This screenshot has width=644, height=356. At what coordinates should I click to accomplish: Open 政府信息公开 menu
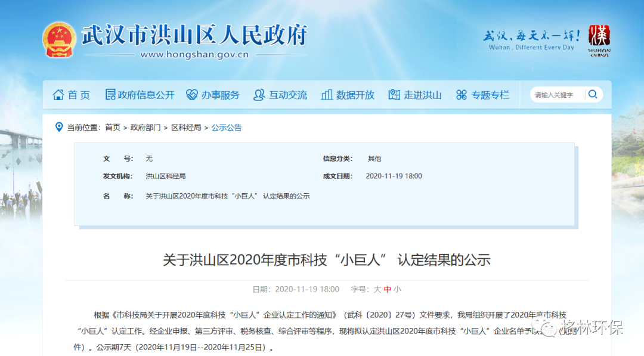point(146,95)
